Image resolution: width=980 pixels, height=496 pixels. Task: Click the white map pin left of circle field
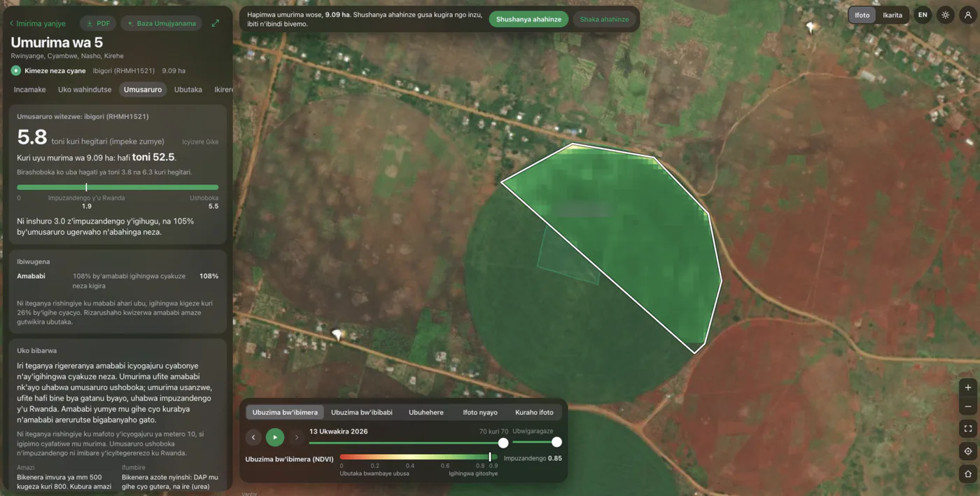coord(338,335)
